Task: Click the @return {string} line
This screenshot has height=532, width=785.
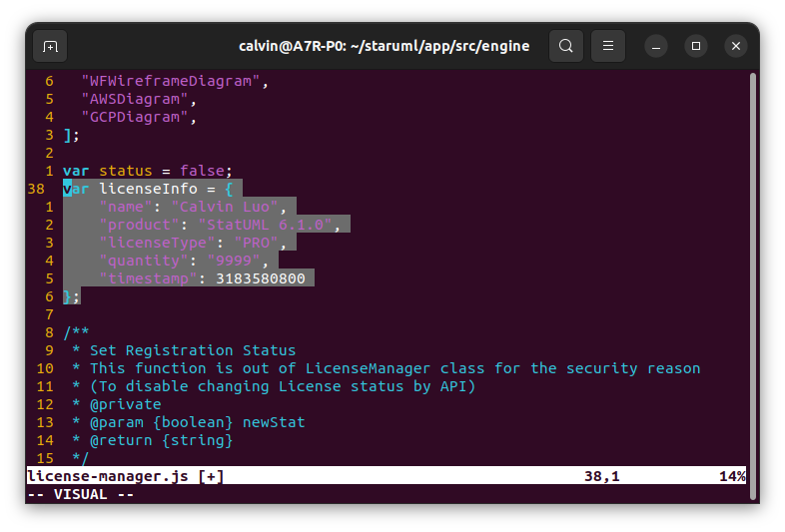Action: tap(161, 441)
